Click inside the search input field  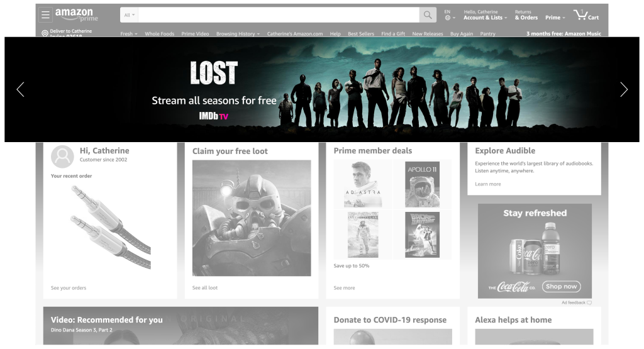(x=279, y=15)
